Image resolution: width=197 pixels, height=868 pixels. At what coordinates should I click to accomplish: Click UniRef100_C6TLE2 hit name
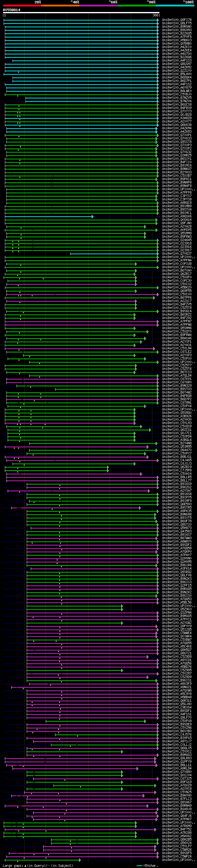click(177, 351)
